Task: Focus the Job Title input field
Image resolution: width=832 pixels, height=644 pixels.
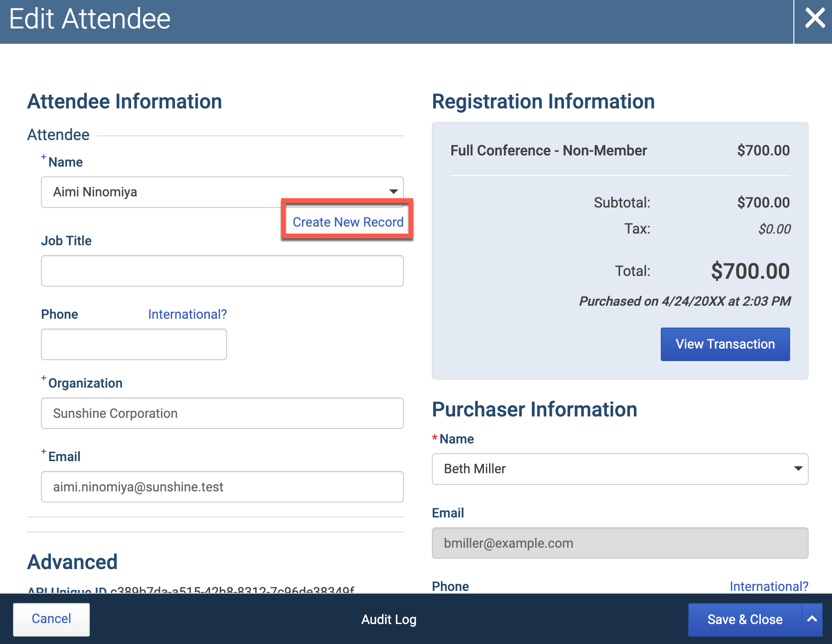Action: coord(222,271)
